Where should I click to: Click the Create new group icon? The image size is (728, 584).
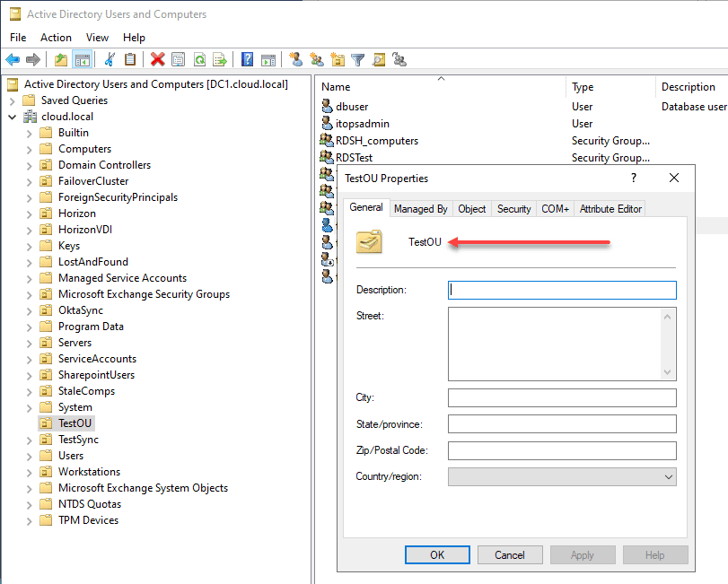coord(317,59)
